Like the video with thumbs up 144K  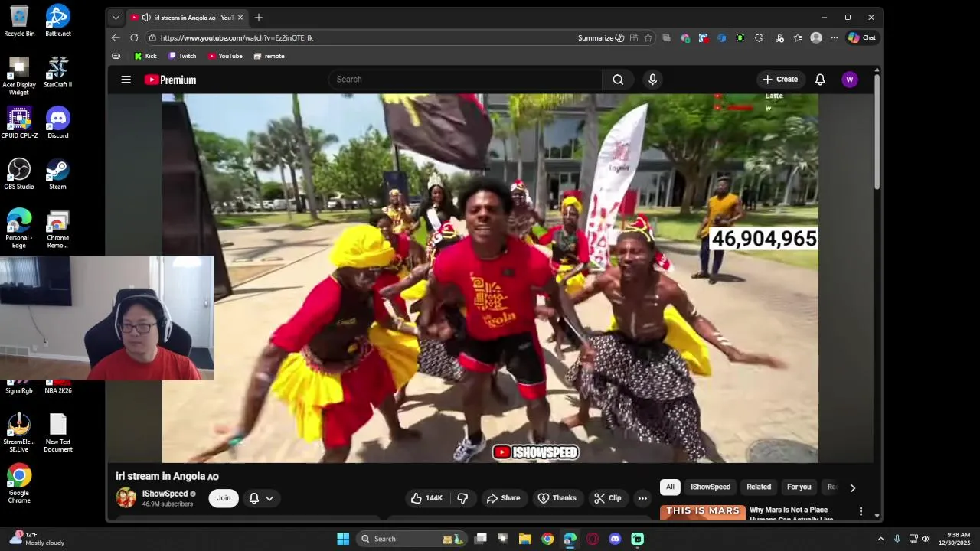tap(426, 498)
